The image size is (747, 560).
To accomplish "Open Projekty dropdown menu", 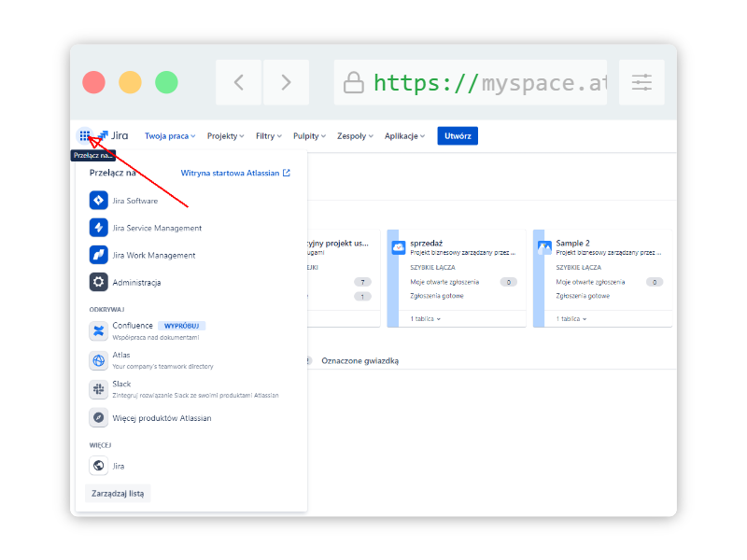I will click(x=225, y=136).
